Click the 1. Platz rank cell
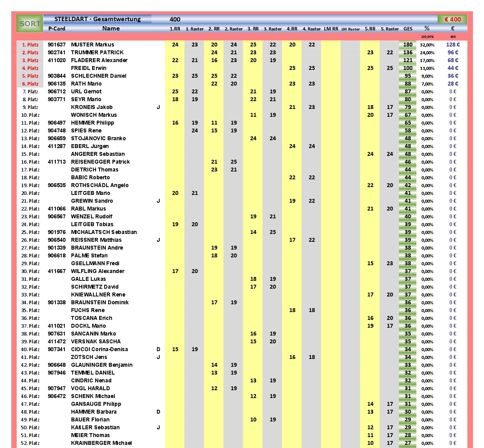The width and height of the screenshot is (484, 448). [x=30, y=45]
